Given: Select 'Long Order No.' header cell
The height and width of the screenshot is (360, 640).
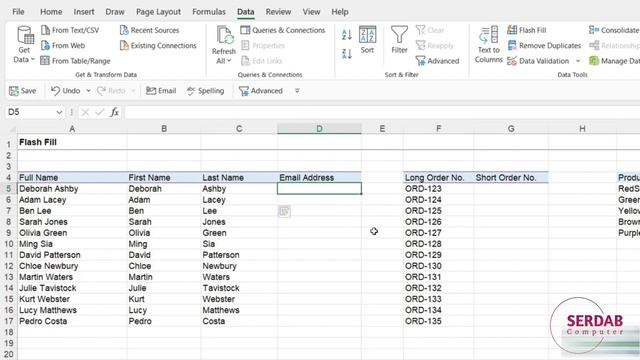Looking at the screenshot, I should tap(438, 178).
